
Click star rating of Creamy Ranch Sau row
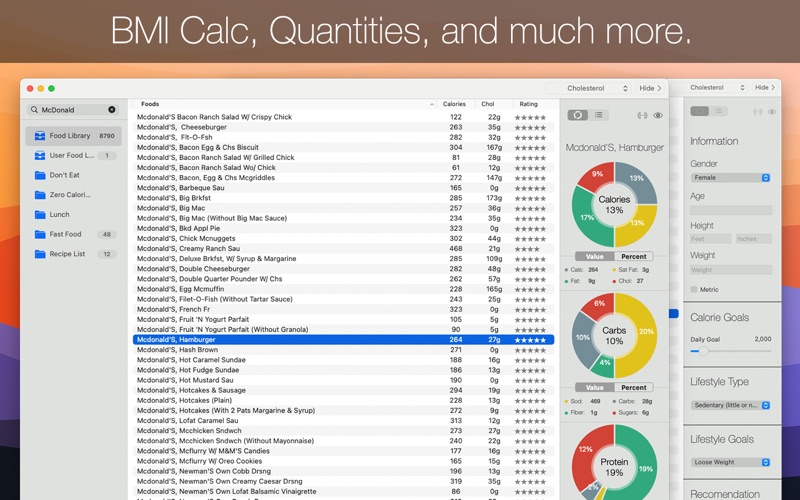pyautogui.click(x=527, y=249)
